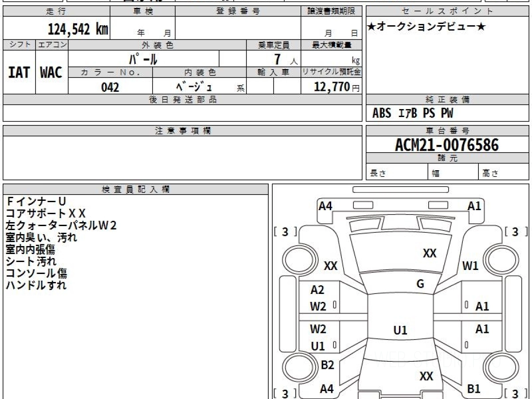This screenshot has height=399, width=532.
Task: Click the B1 mark on the diagram
Action: [474, 389]
